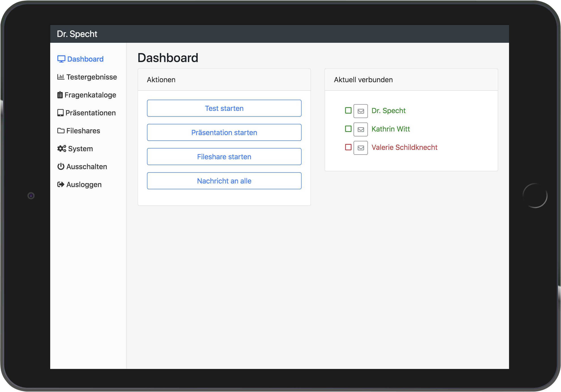
Task: Click the Dashboard monitor icon in sidebar
Action: coord(61,59)
